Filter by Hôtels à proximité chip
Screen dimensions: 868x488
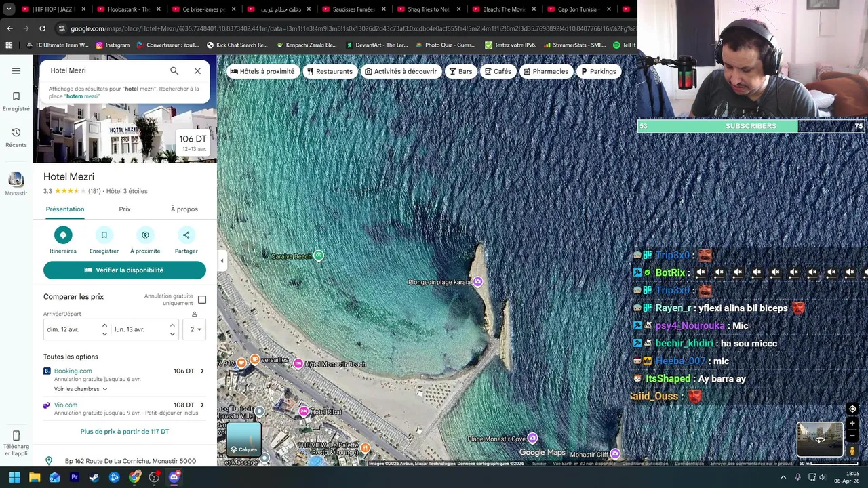pos(262,71)
